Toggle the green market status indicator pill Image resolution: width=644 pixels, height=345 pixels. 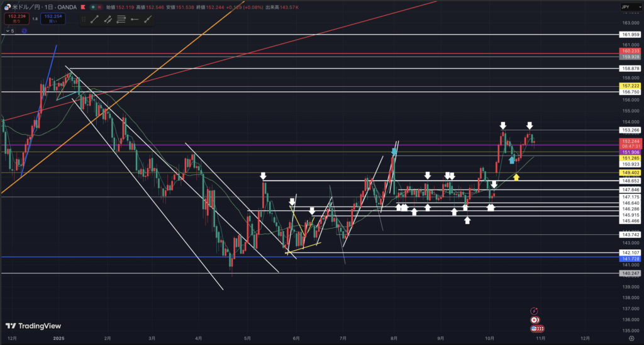click(x=93, y=7)
